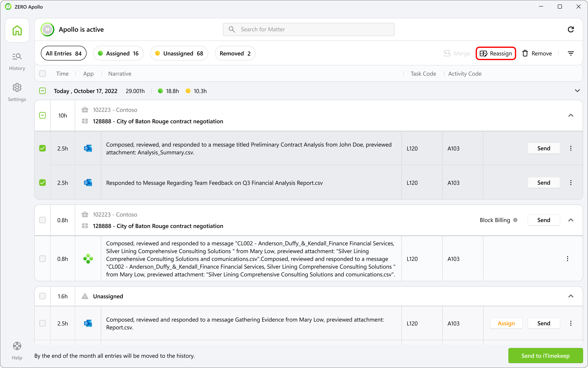Open the filter lines icon
The width and height of the screenshot is (588, 368).
[x=571, y=53]
